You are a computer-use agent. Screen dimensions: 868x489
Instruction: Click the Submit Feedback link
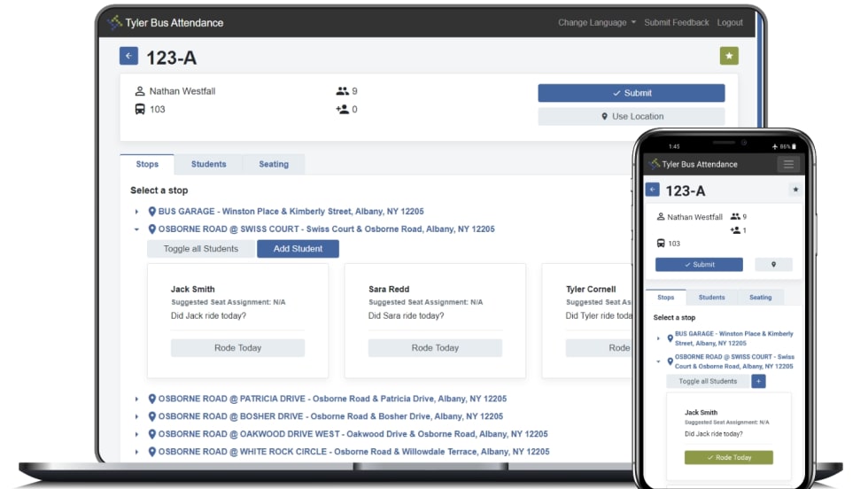coord(677,22)
